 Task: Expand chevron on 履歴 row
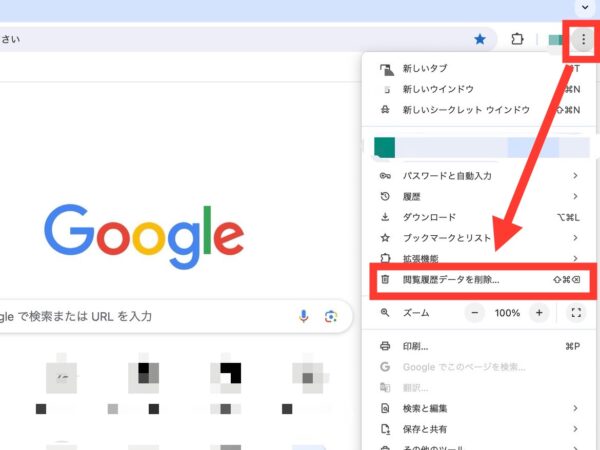575,196
